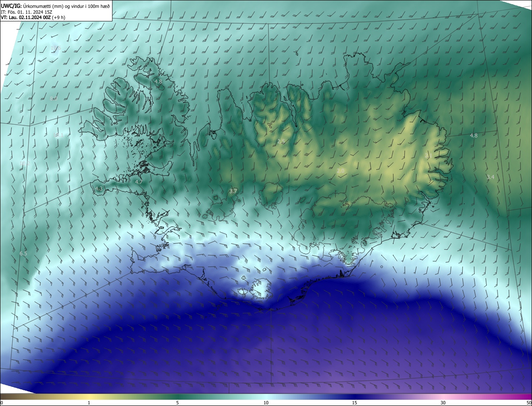
Task: Click the colorbar tick label 0
Action: pyautogui.click(x=2, y=403)
